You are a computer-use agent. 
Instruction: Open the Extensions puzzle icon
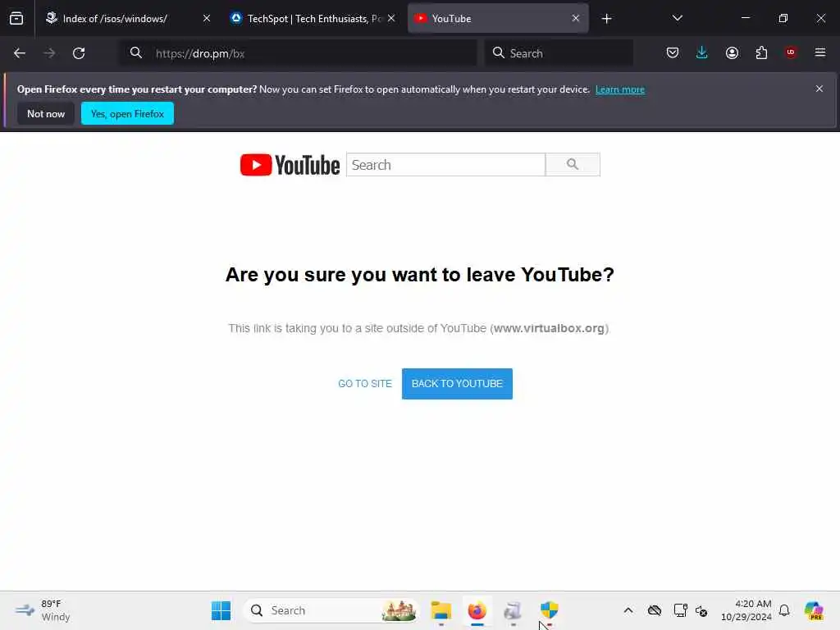pyautogui.click(x=761, y=53)
